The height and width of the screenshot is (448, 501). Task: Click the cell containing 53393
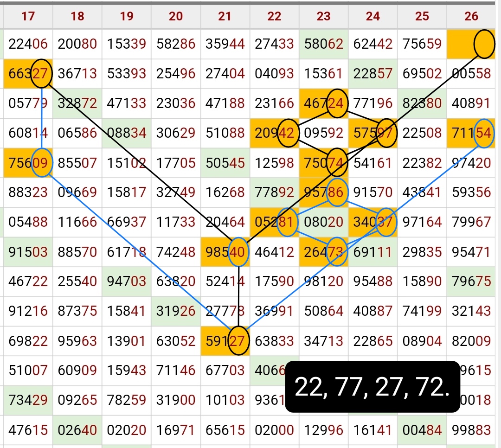tap(127, 74)
